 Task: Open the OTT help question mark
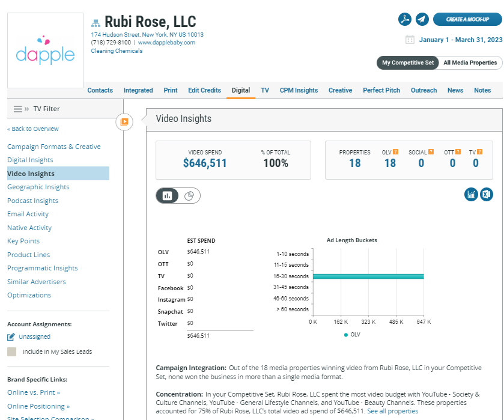coord(458,152)
